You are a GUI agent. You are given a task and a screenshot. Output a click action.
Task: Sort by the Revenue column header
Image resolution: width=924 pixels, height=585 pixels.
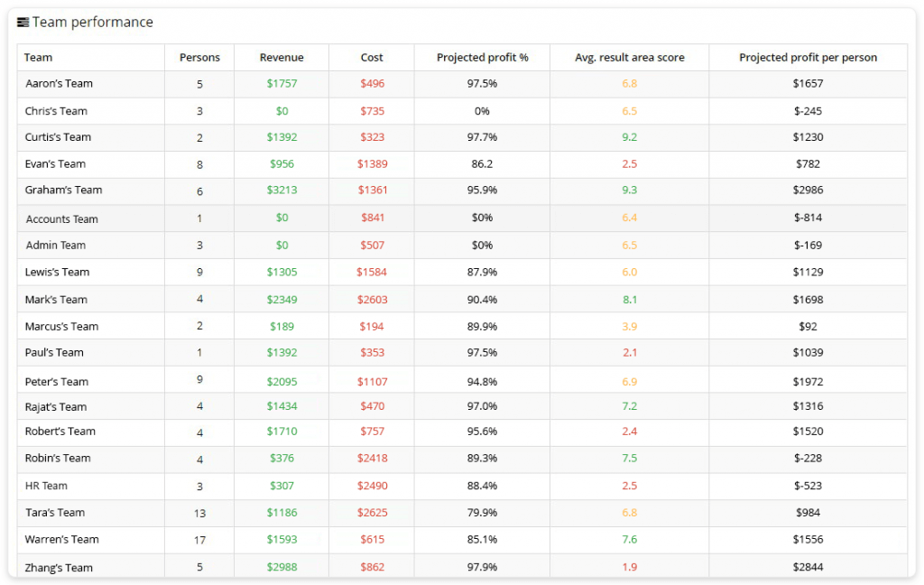tap(282, 57)
